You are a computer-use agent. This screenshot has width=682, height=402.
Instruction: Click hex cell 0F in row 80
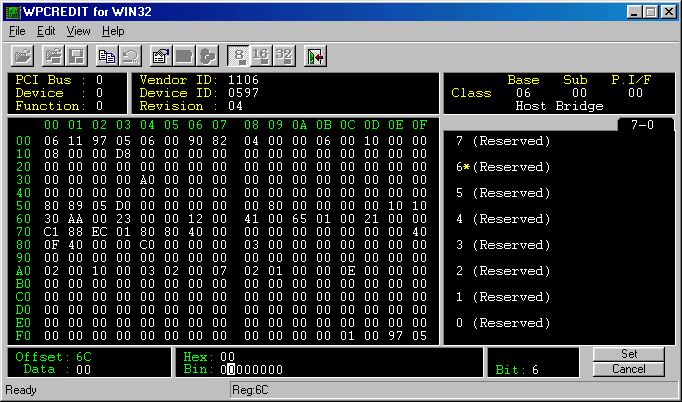pyautogui.click(x=51, y=245)
